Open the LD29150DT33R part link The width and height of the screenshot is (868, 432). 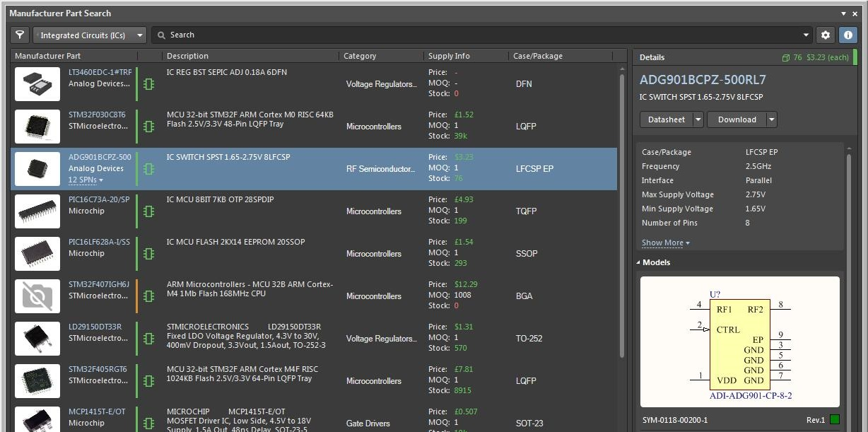point(95,327)
